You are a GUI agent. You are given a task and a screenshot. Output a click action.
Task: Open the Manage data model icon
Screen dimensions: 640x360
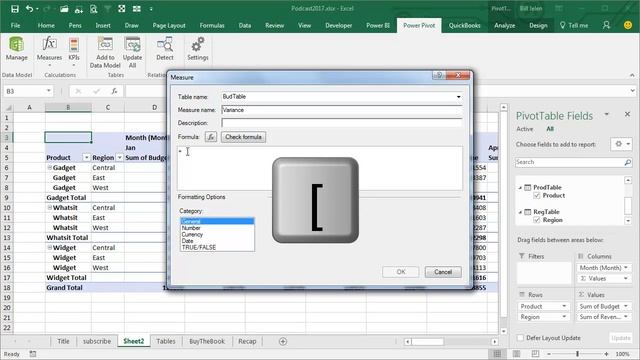pyautogui.click(x=16, y=49)
